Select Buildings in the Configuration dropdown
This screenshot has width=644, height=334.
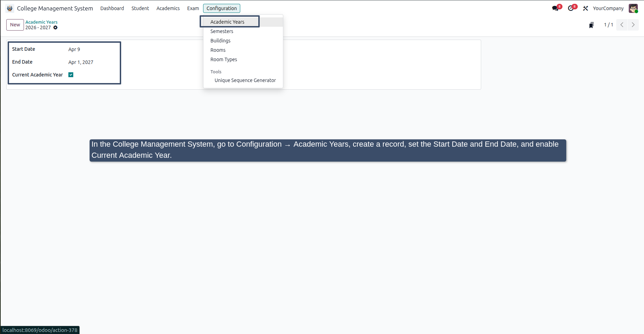(x=243, y=41)
